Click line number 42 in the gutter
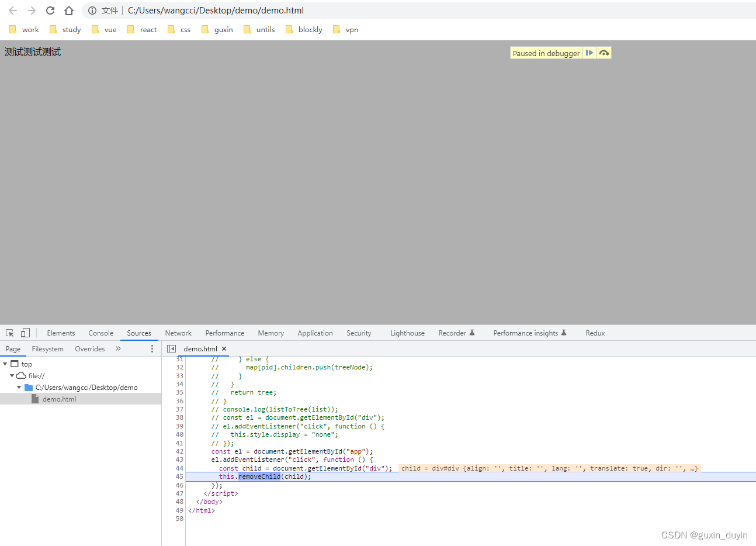 (x=179, y=451)
